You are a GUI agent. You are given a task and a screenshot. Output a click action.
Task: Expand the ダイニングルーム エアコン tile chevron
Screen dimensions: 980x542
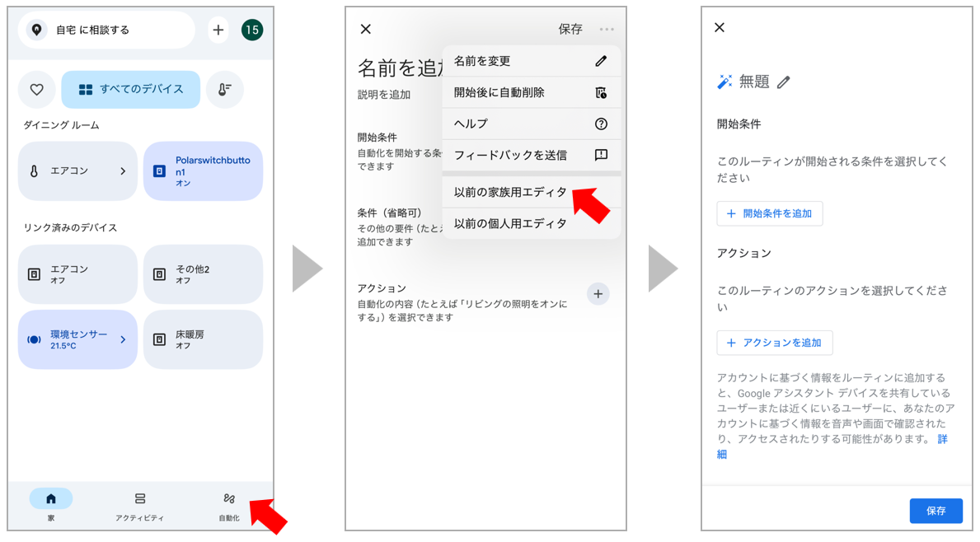(123, 171)
